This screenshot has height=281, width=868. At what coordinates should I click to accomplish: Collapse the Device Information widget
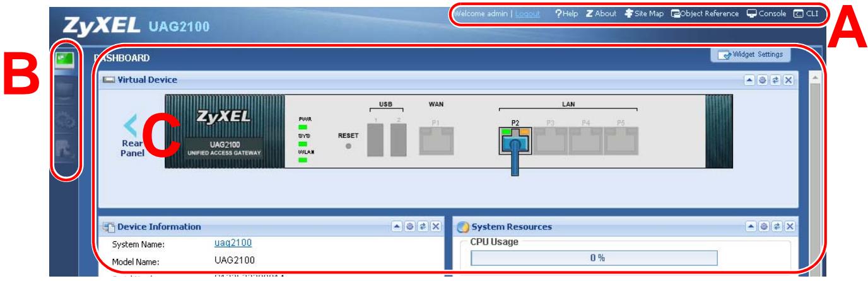tap(396, 226)
